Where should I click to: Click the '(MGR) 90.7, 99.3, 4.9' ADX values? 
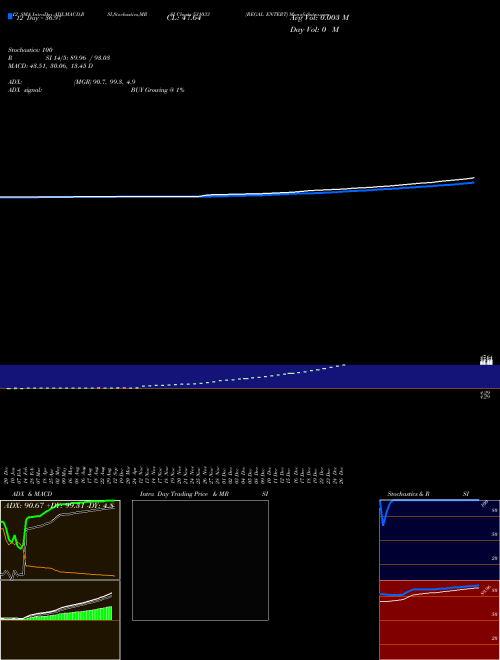[104, 82]
